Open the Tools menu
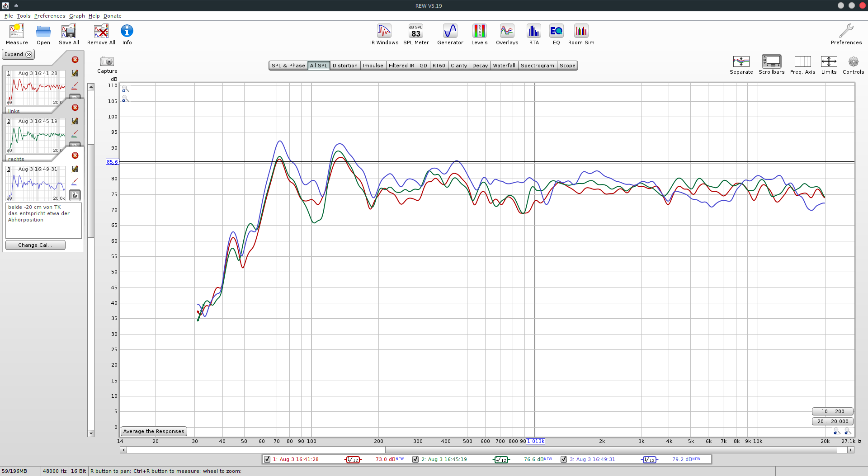The image size is (868, 476). (24, 16)
